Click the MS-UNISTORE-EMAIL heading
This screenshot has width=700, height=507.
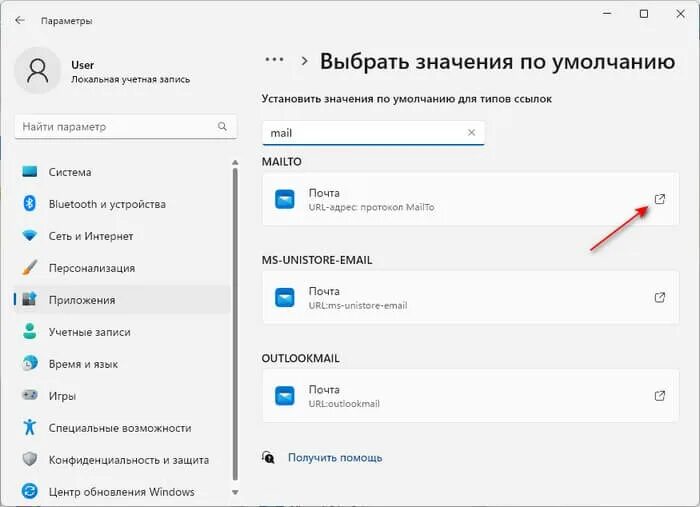(317, 260)
